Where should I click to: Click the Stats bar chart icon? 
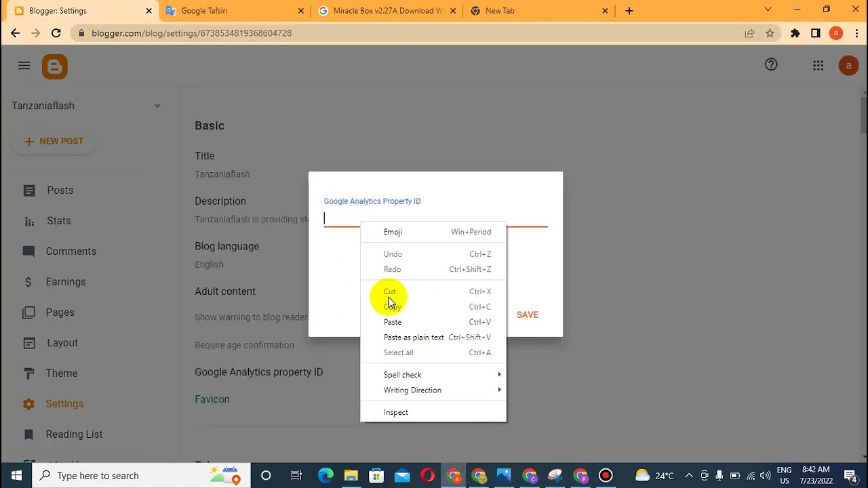coord(29,221)
